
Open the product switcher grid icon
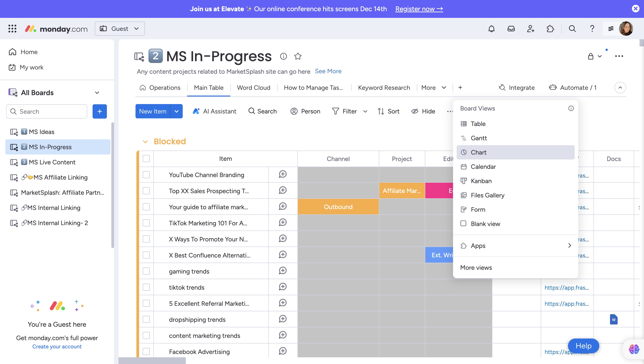[x=12, y=29]
